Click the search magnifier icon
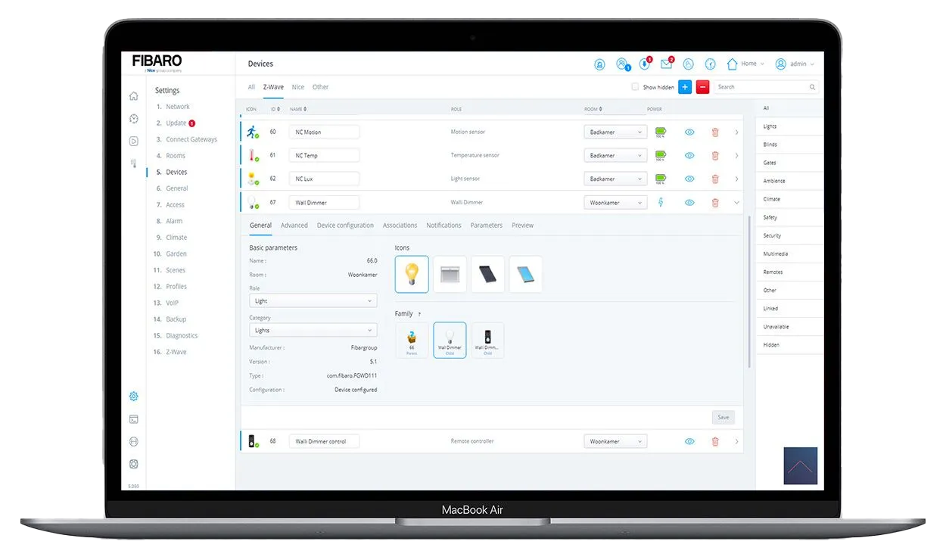The height and width of the screenshot is (560, 946). point(813,87)
